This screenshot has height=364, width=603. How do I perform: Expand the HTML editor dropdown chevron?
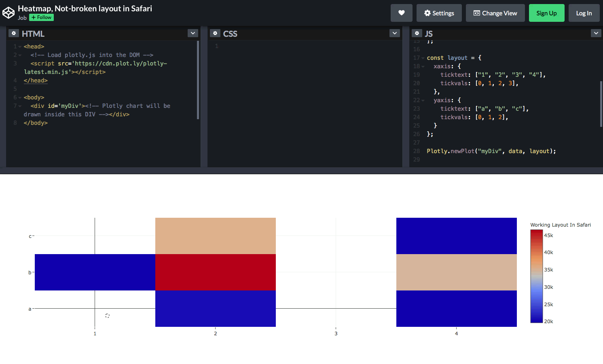click(x=193, y=33)
